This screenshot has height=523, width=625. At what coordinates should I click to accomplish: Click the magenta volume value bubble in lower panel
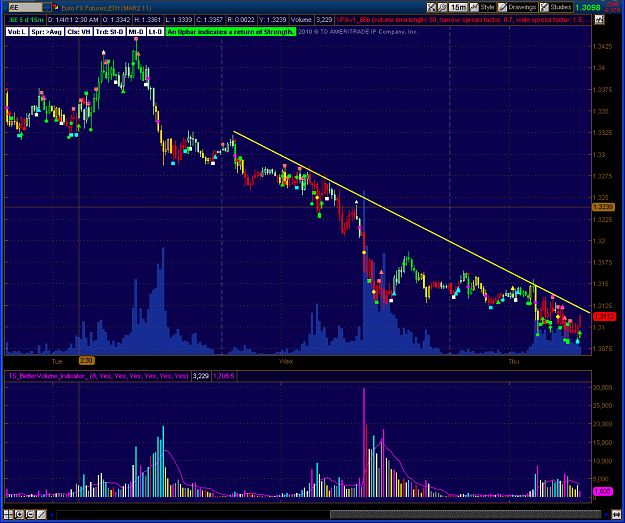[602, 491]
